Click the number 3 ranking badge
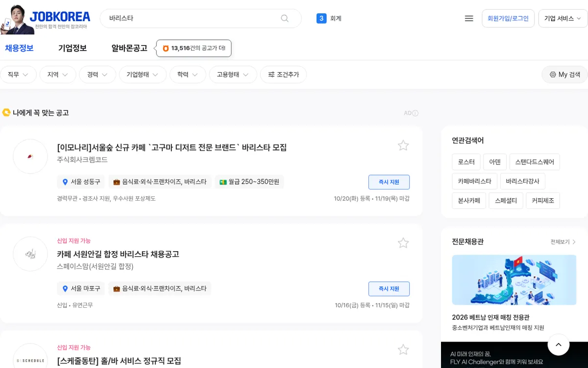This screenshot has height=368, width=588. [321, 18]
